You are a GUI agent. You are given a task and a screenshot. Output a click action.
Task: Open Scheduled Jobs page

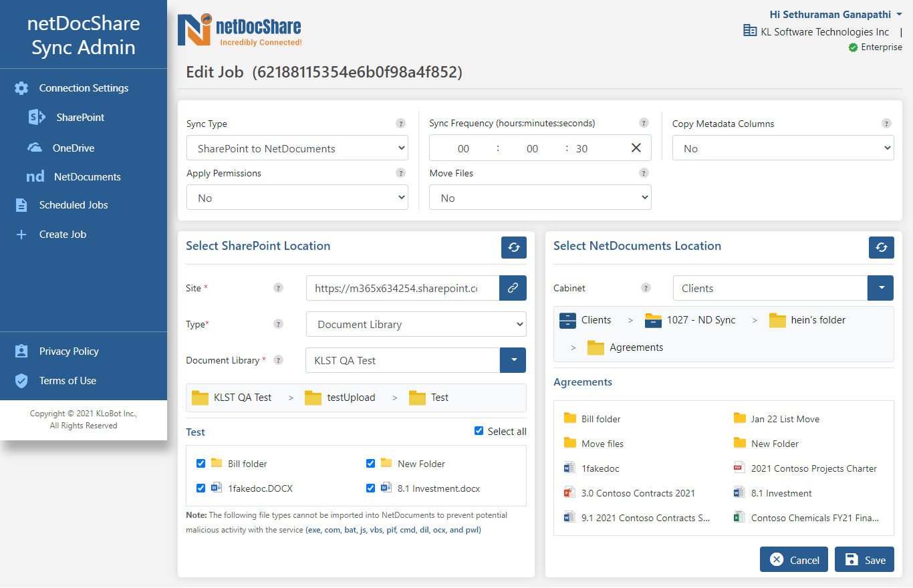coord(74,205)
